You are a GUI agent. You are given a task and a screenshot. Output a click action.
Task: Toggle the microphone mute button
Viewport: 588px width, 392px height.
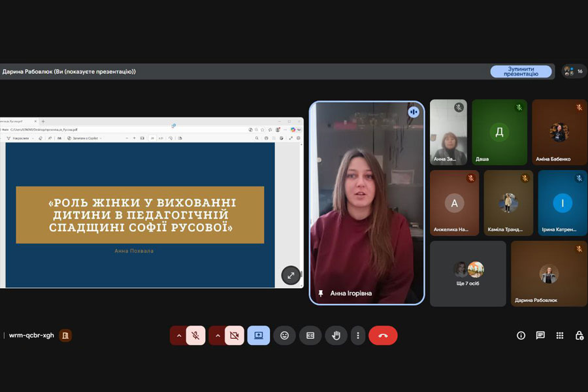[x=195, y=335]
